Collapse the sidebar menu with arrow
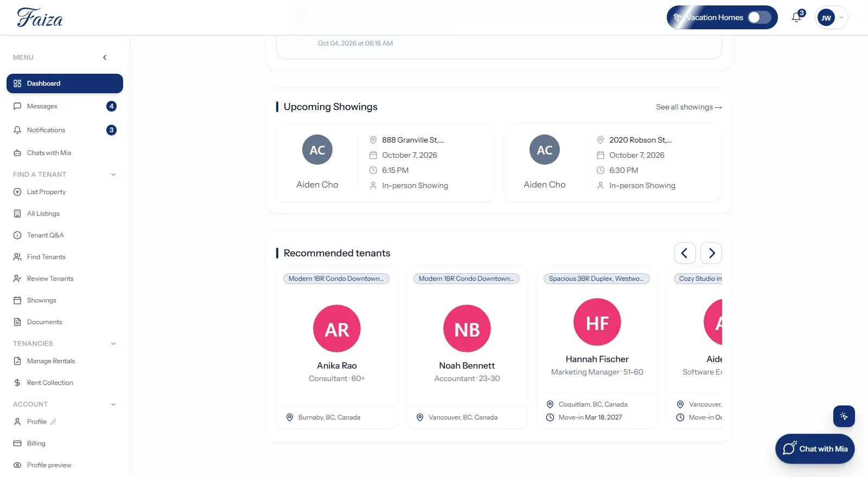 pos(105,57)
